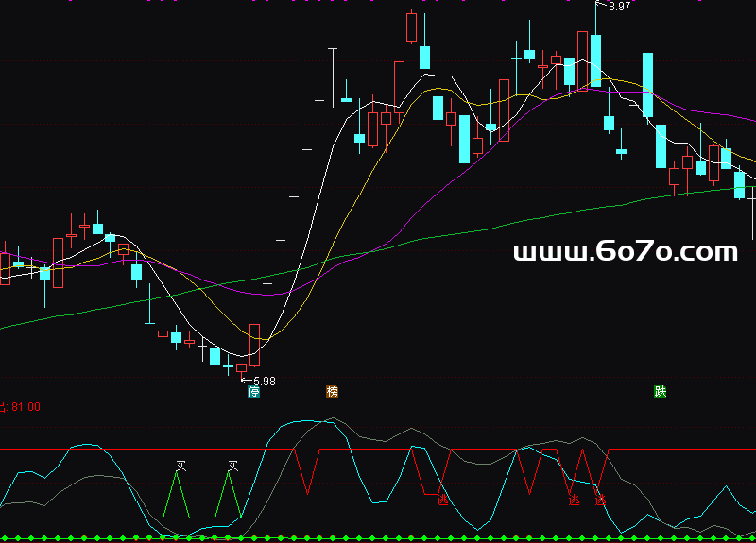This screenshot has width=756, height=543.
Task: Click the first candle at left edge
Action: pyautogui.click(x=5, y=268)
